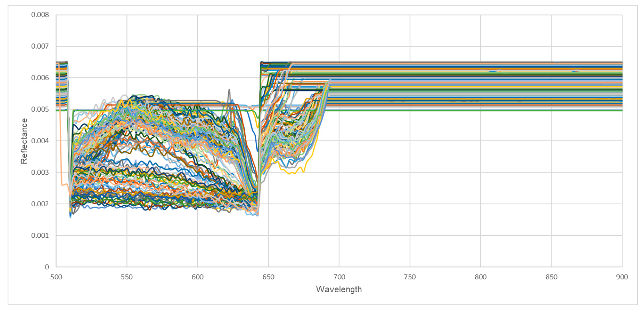Select the 0.002 tick label
Image resolution: width=644 pixels, height=312 pixels.
(40, 204)
